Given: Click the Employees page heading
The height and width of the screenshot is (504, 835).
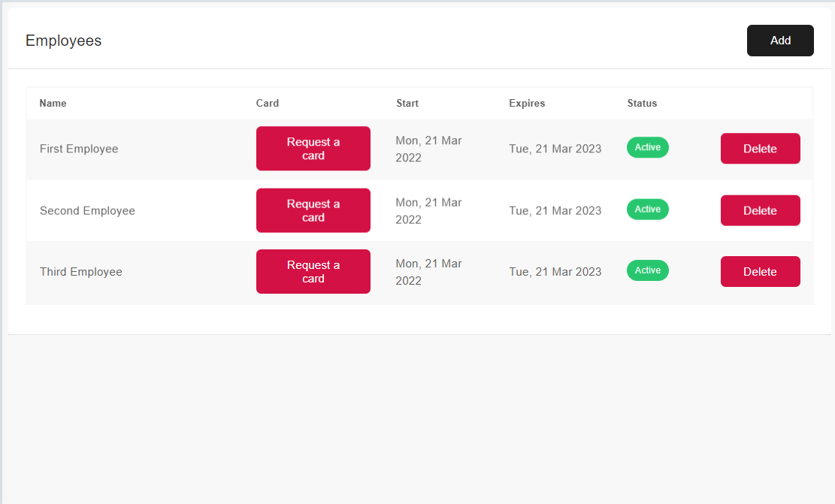Looking at the screenshot, I should point(64,41).
